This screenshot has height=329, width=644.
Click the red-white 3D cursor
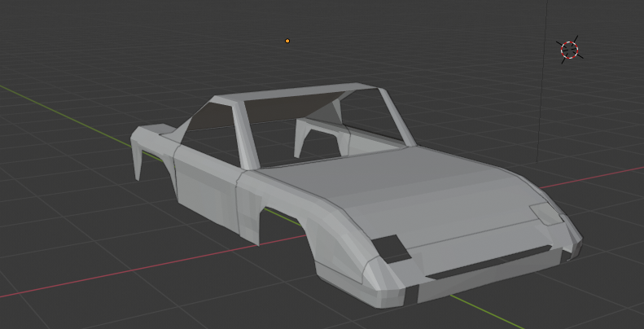pos(569,50)
